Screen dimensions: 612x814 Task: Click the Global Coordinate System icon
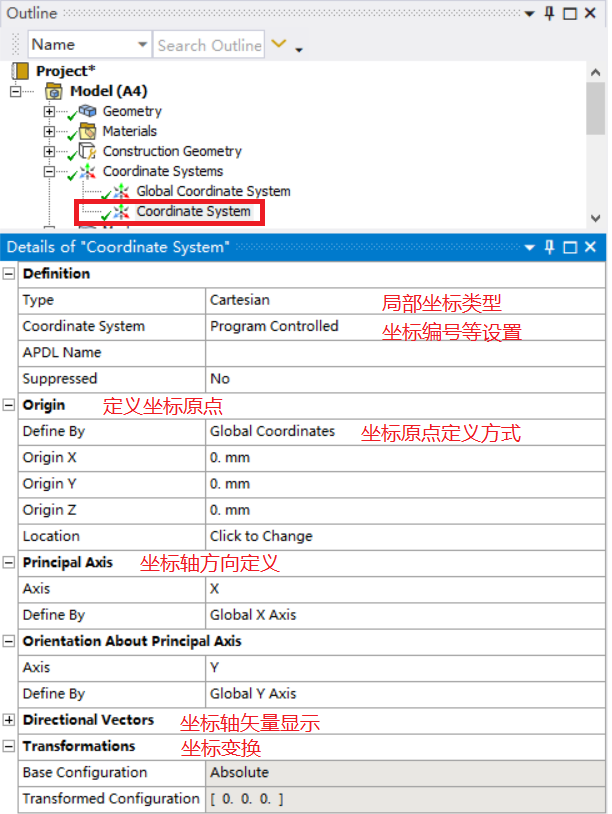[121, 191]
